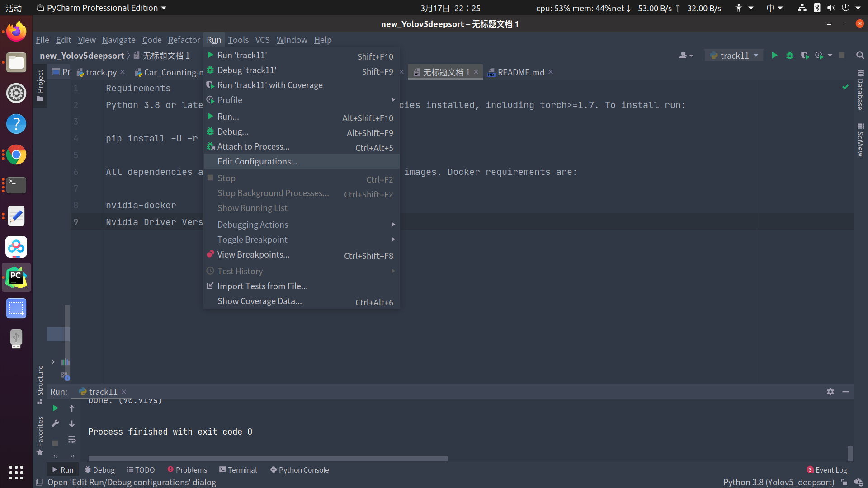This screenshot has height=488, width=868.
Task: Click Run with Coverage toolbar icon
Action: tap(805, 55)
